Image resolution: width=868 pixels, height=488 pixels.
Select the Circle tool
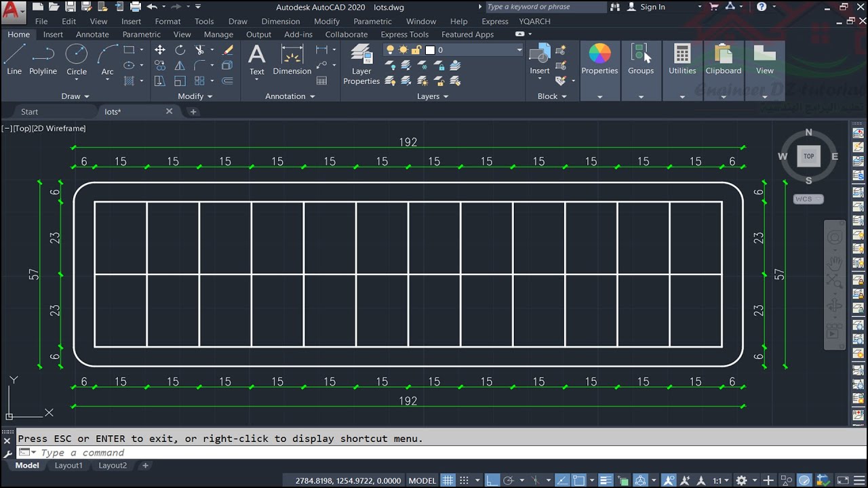[77, 60]
